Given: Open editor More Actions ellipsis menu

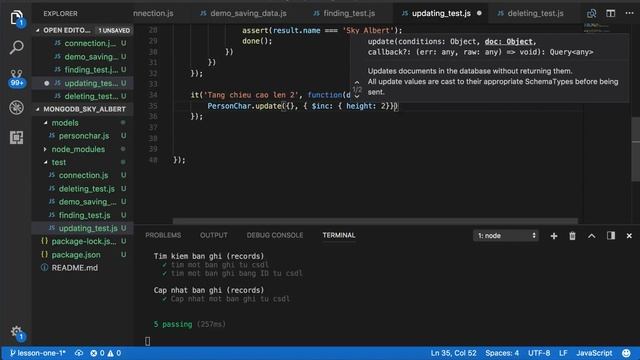Looking at the screenshot, I should [x=629, y=13].
